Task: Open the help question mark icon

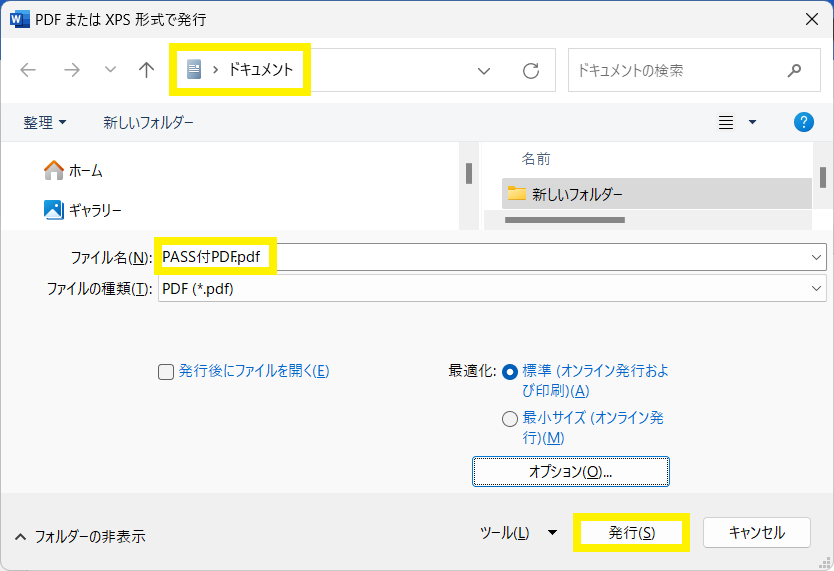Action: [x=803, y=122]
